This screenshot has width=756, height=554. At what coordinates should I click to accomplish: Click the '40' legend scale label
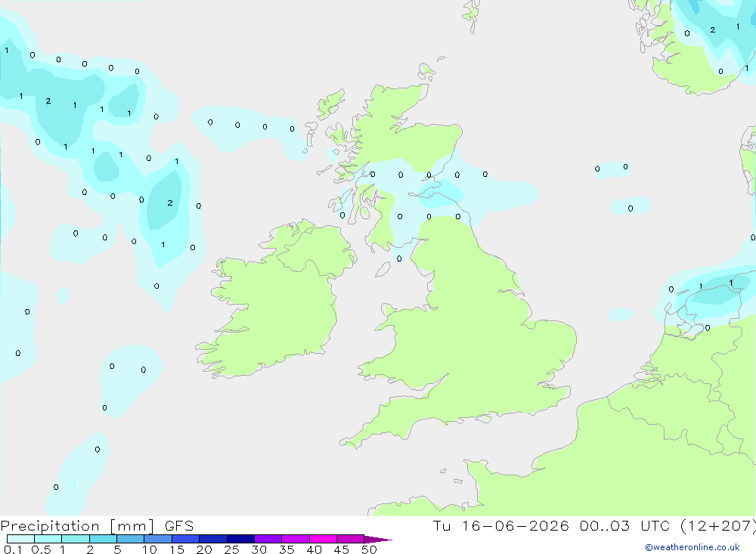pyautogui.click(x=314, y=549)
